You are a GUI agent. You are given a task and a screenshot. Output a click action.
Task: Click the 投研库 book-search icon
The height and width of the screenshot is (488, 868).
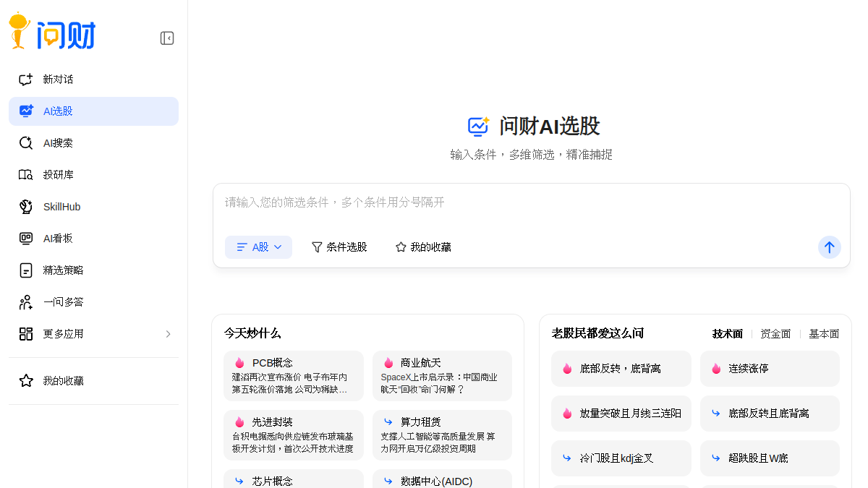26,175
